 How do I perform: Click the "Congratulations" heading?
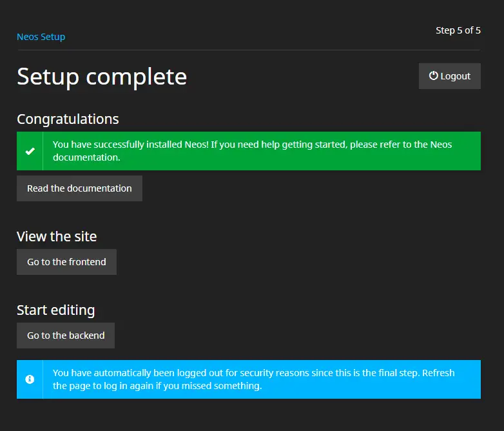point(68,119)
